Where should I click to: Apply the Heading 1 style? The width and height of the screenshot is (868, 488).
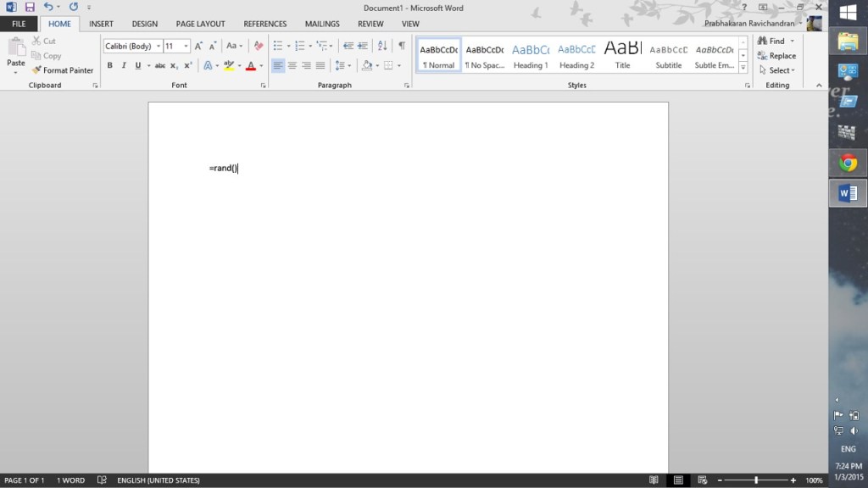coord(531,56)
